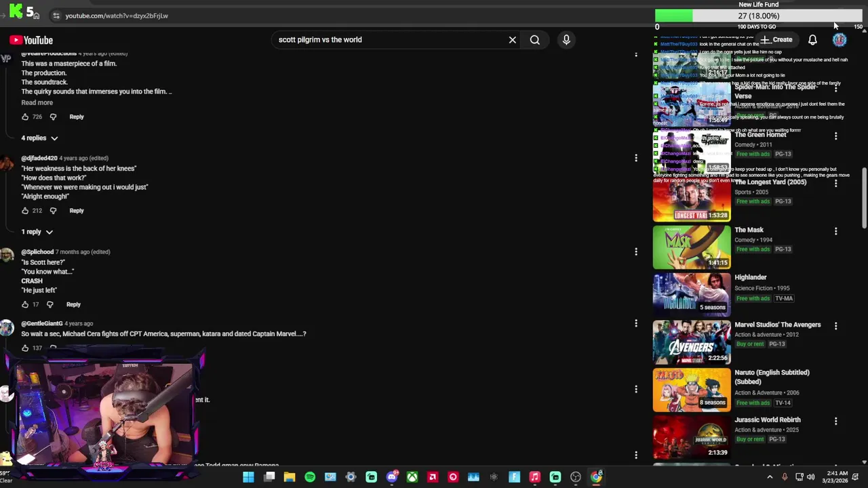
Task: Like the @GentleGiantG comment
Action: (25, 348)
